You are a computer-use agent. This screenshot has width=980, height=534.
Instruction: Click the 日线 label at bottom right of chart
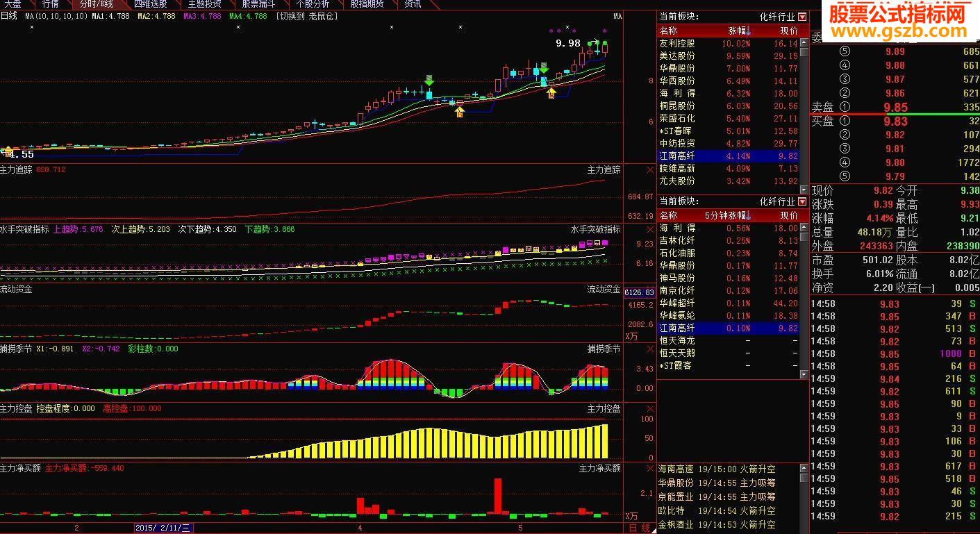click(x=640, y=528)
